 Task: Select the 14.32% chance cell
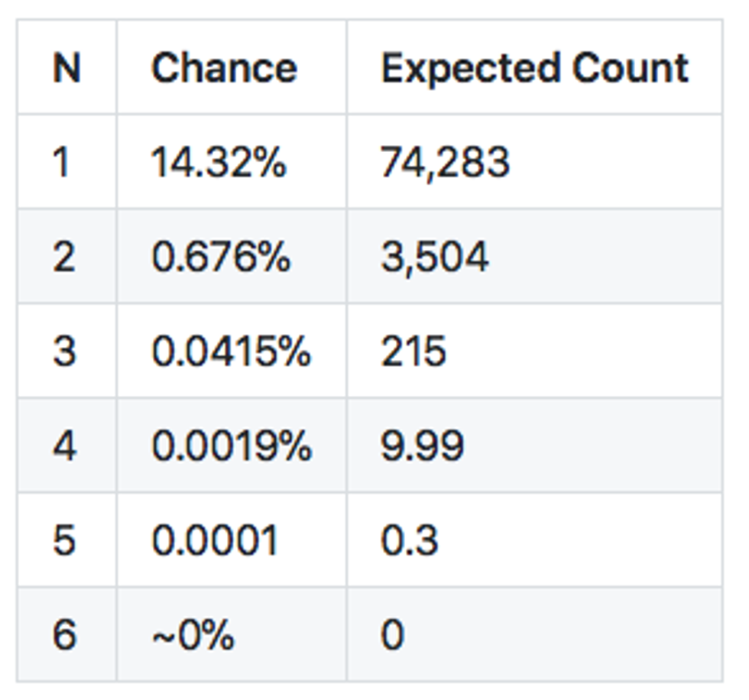219,162
